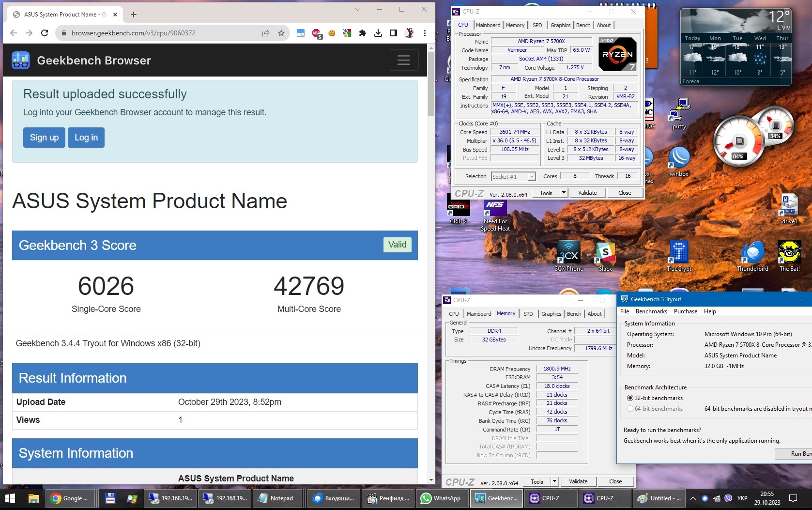Click the Valid badge on score header
The width and height of the screenshot is (812, 510).
[398, 245]
